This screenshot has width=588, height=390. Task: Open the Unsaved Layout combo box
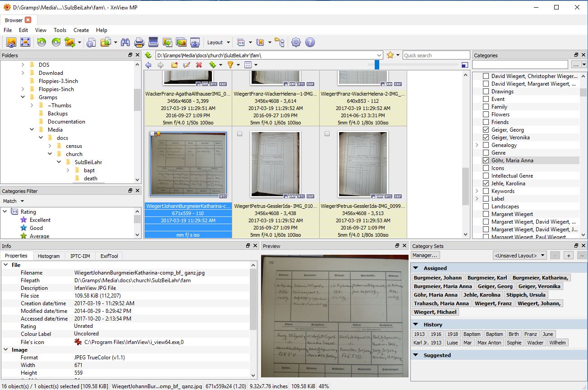click(x=519, y=256)
